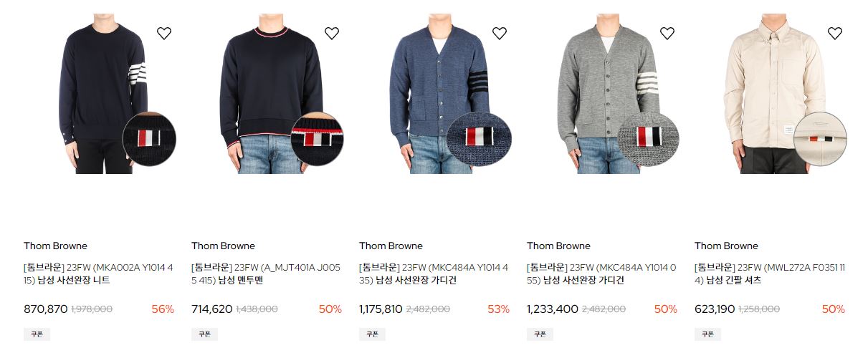Click coupon badge under 1,233,400 price
This screenshot has width=868, height=353.
click(x=540, y=334)
